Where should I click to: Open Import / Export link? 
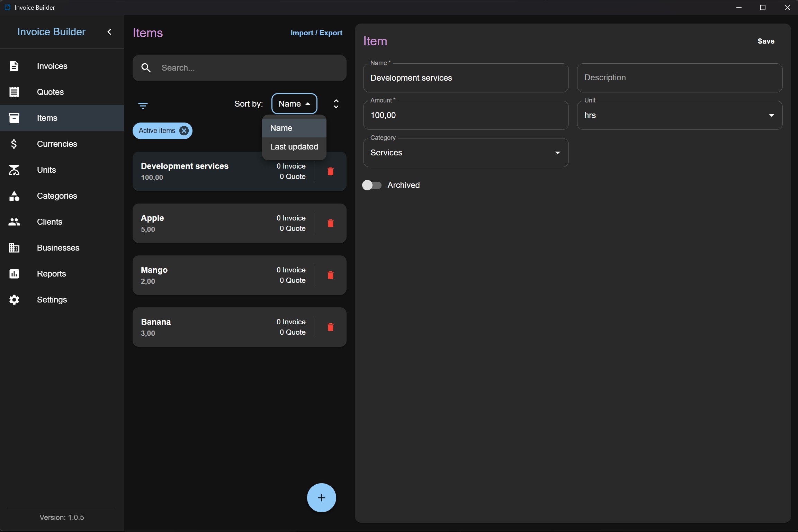tap(316, 33)
